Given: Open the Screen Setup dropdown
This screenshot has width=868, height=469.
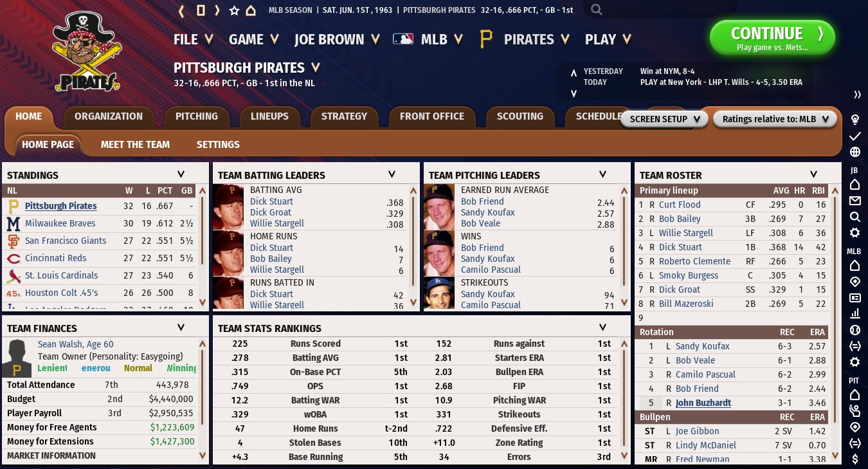Looking at the screenshot, I should pyautogui.click(x=664, y=119).
